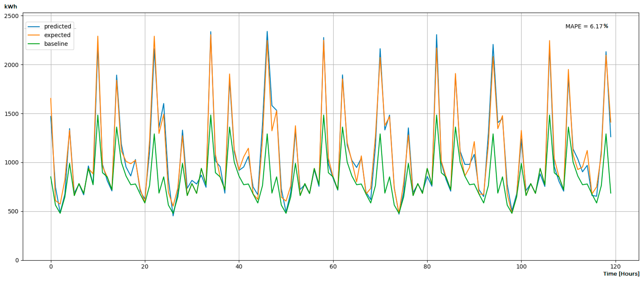Screen dimensions: 644x282
Task: Select the 'baseline' legend label
Action: coord(56,44)
